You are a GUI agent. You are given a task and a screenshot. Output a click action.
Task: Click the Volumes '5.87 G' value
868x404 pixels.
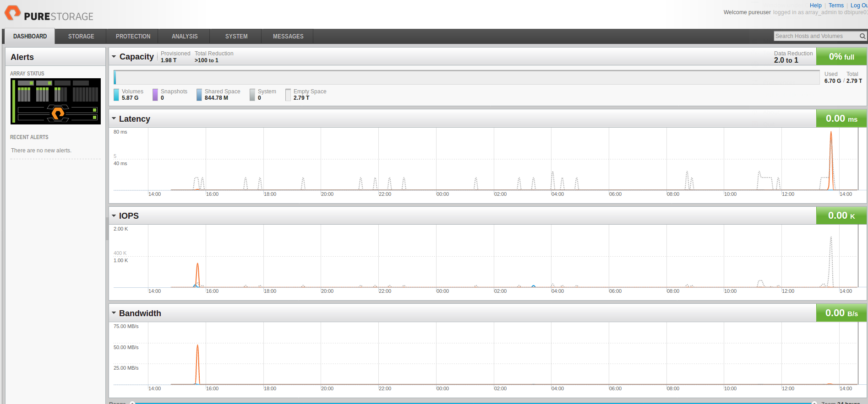point(130,98)
